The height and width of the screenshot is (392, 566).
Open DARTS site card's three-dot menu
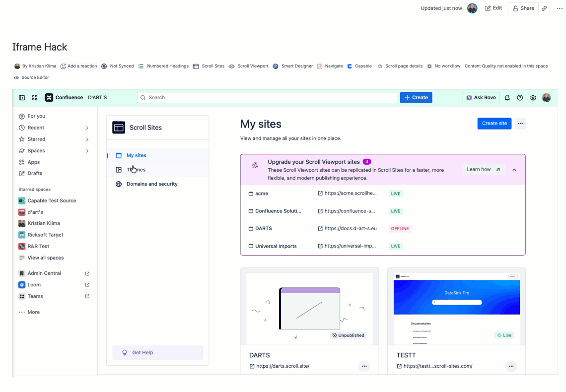(364, 366)
